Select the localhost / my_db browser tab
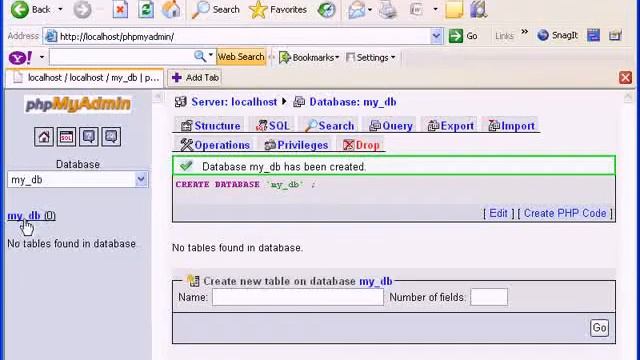The width and height of the screenshot is (640, 360). coord(85,78)
